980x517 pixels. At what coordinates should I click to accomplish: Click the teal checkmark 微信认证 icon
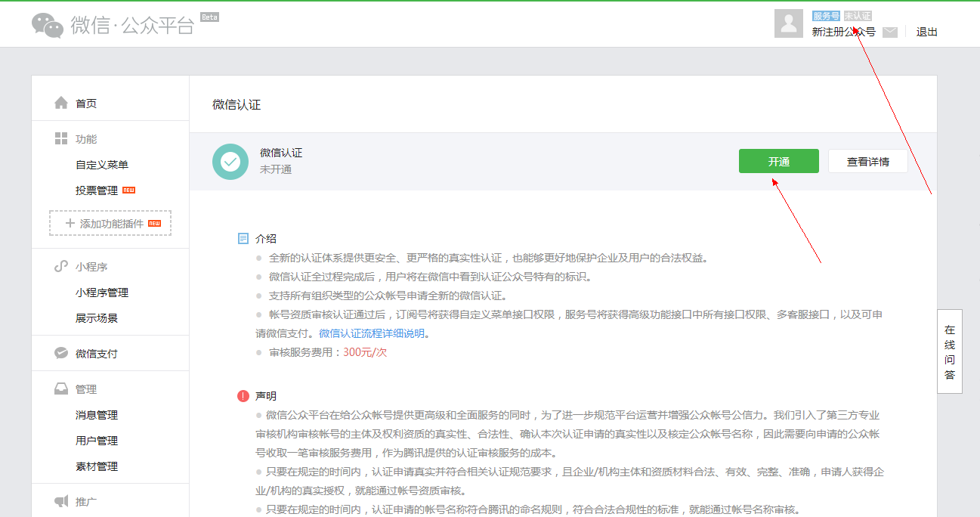point(230,162)
